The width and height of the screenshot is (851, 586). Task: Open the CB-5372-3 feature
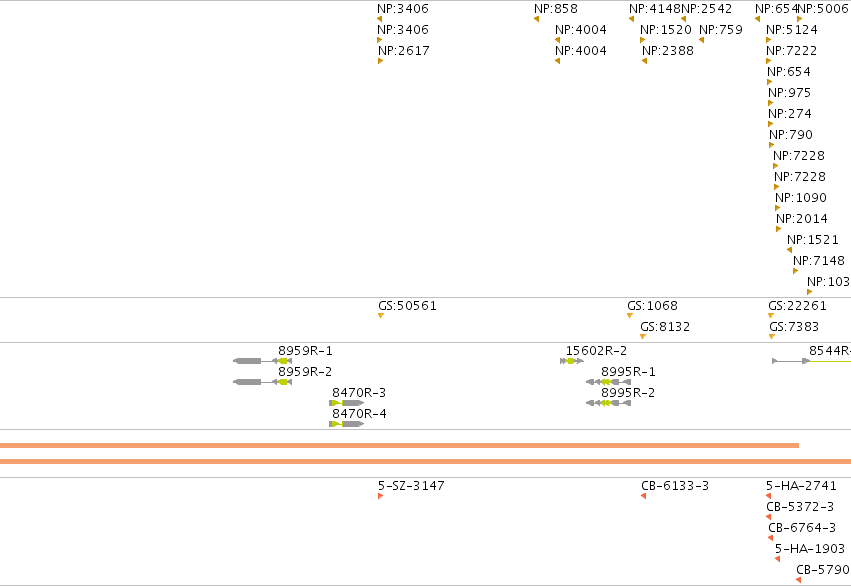tap(800, 507)
